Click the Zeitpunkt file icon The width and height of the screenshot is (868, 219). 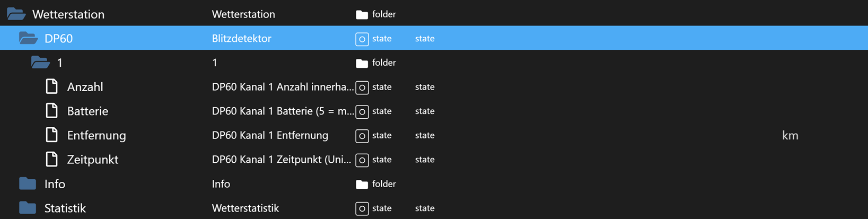point(51,159)
